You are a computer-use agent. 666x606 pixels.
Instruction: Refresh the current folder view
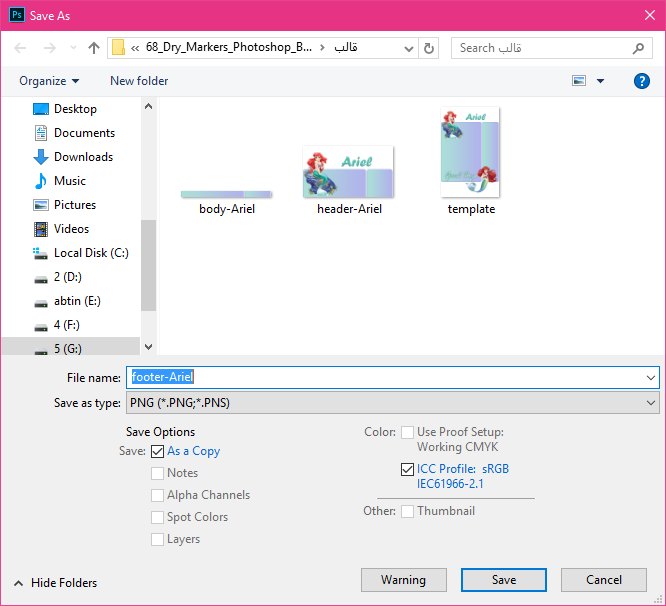click(429, 48)
